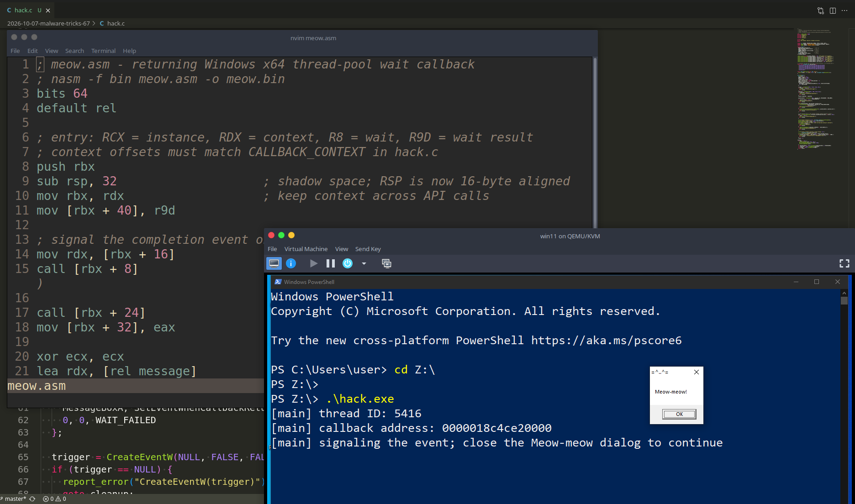
Task: Close the hack.c editor tab
Action: pos(48,10)
